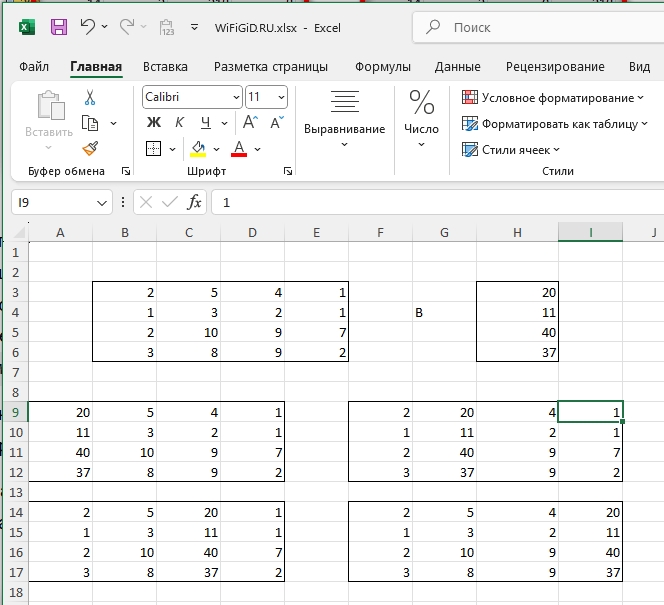Click the Вставить paste clipboard icon
Screen dimensions: 664x605
tap(50, 105)
